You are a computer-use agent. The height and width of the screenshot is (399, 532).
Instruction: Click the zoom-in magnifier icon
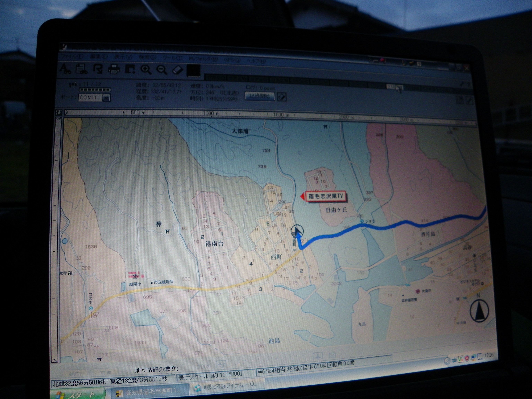point(146,69)
